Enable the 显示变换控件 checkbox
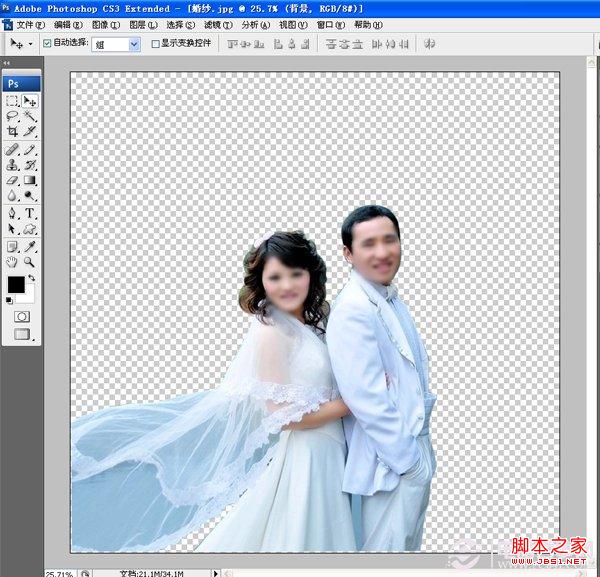 [x=155, y=44]
